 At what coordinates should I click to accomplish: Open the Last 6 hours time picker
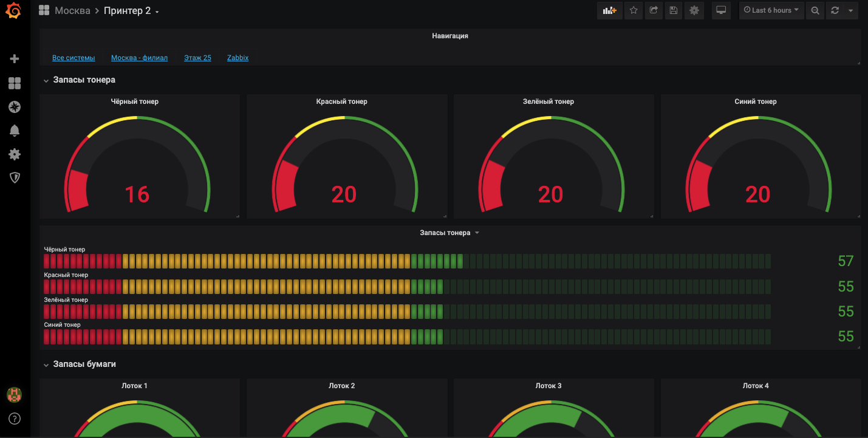[x=772, y=10]
